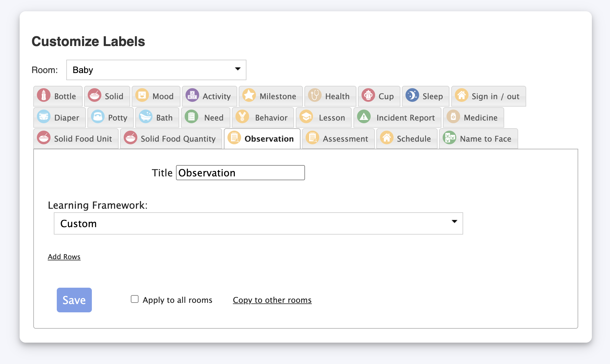This screenshot has width=610, height=364.
Task: Click the Bath tub icon
Action: 146,117
